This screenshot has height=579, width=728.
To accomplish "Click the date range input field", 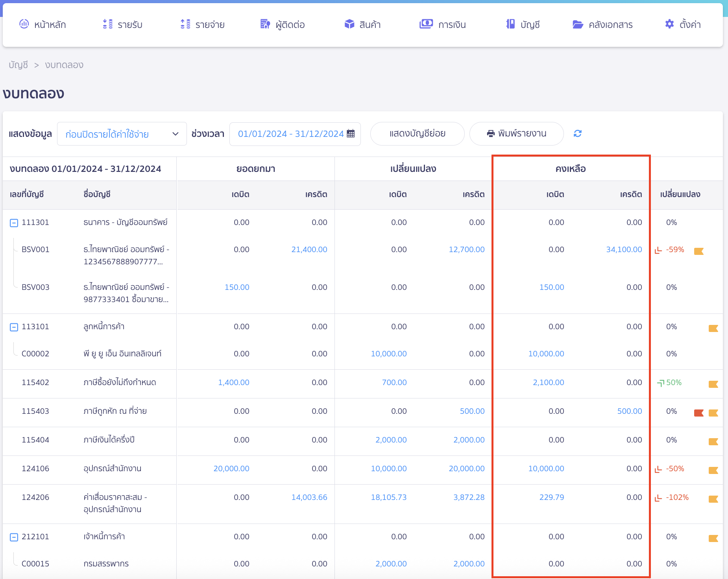I will coord(290,134).
